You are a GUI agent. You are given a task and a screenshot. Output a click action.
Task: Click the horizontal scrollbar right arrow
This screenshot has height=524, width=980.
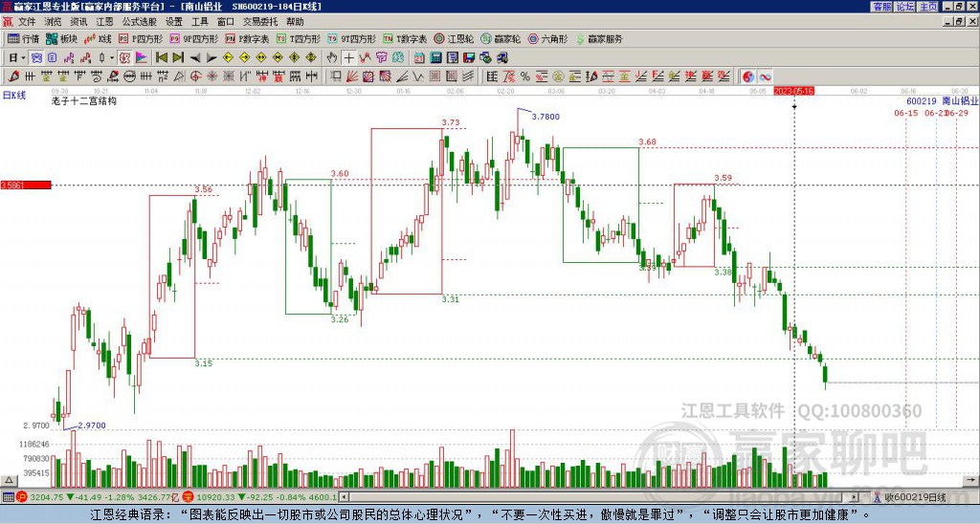coord(854,497)
